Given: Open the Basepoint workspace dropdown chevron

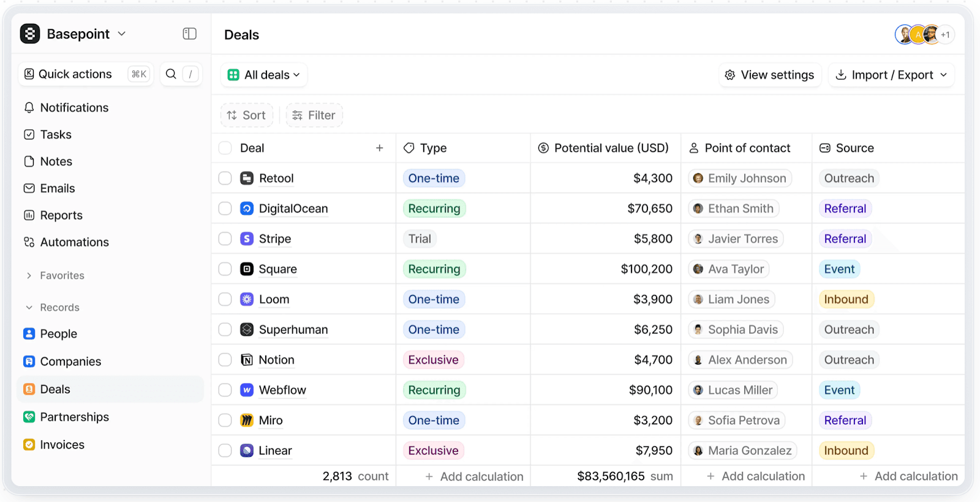Looking at the screenshot, I should 121,34.
